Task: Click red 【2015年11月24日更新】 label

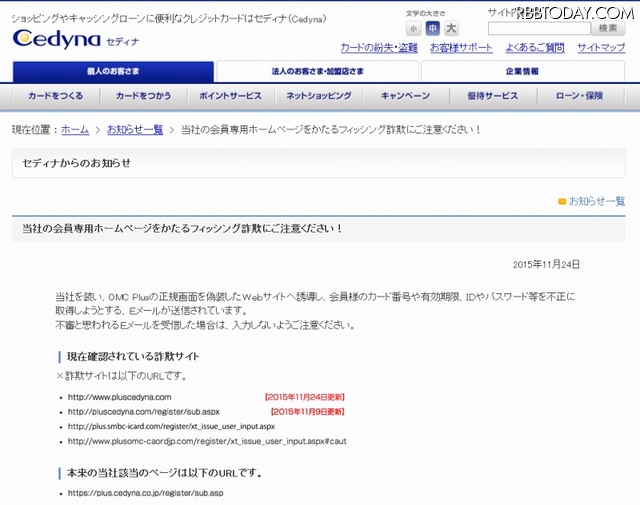Action: point(304,397)
